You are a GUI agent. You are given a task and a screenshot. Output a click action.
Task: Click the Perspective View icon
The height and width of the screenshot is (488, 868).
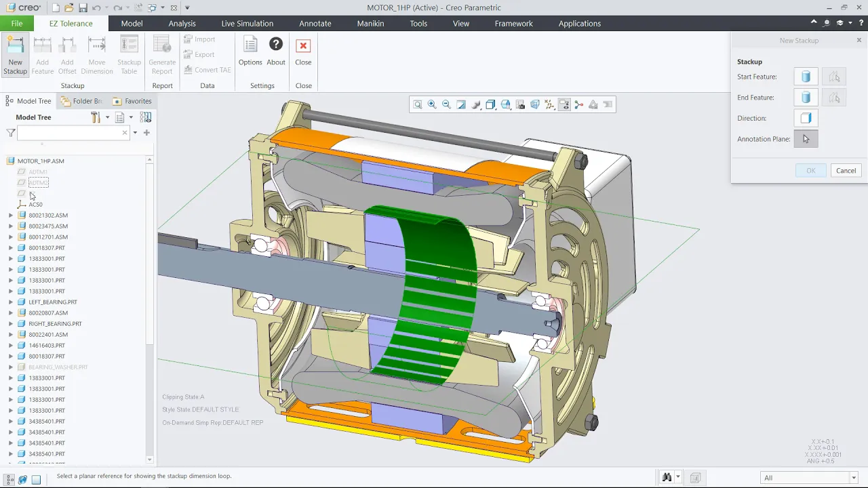(535, 104)
